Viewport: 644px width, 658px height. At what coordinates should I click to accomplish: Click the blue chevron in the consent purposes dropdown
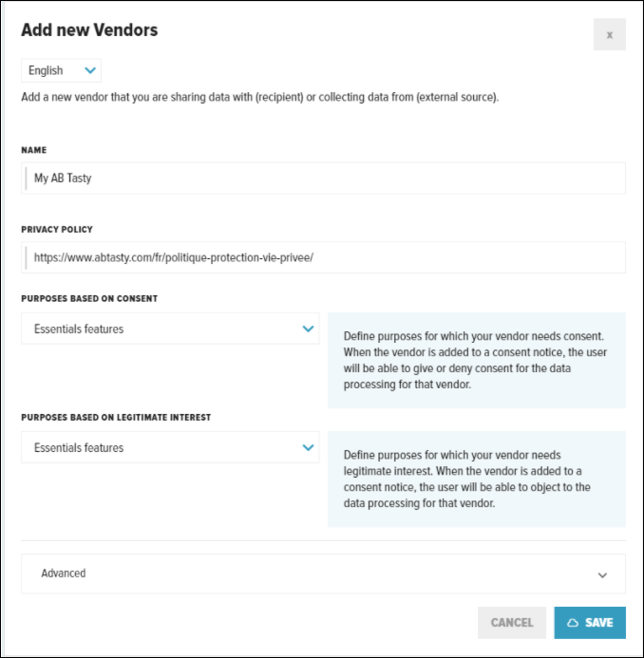(x=308, y=329)
